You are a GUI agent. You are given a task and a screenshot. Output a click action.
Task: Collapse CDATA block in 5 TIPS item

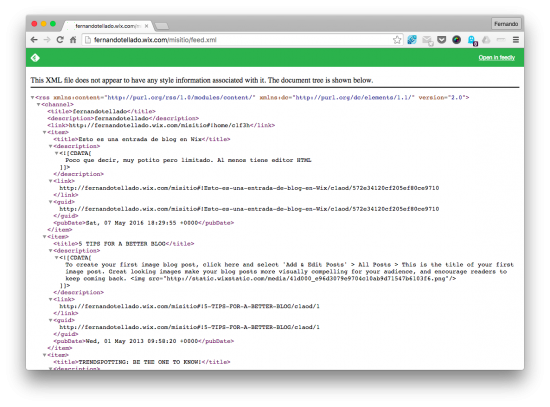tap(56, 258)
